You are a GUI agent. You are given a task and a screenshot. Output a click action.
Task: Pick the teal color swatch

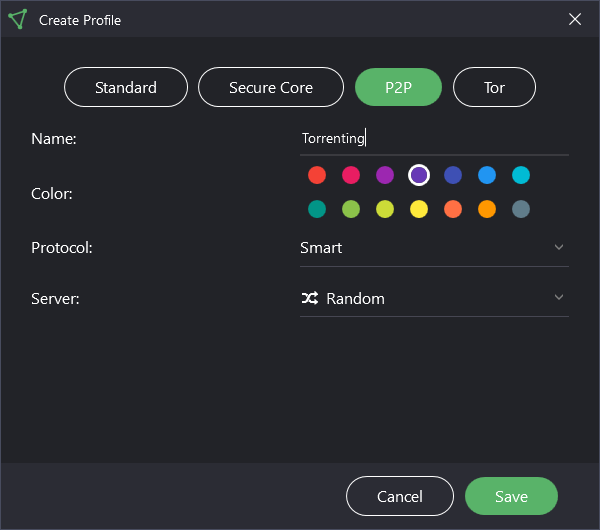click(317, 209)
